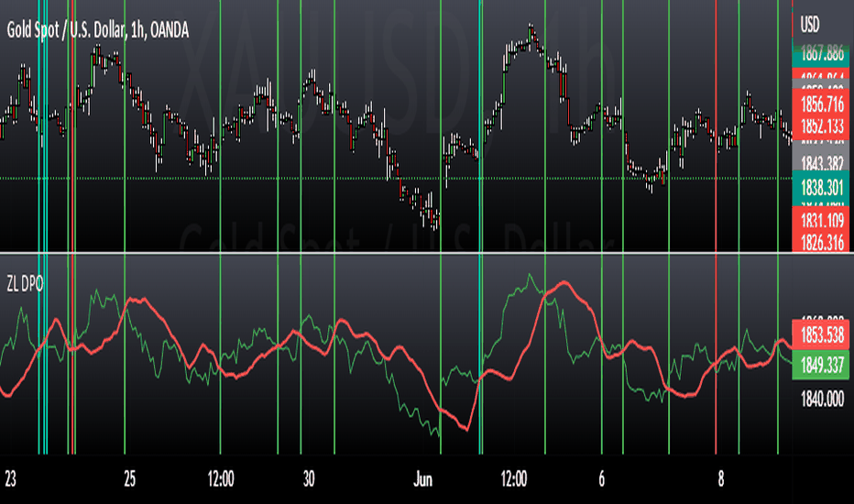Click the '8' date marker on time axis
Image resolution: width=854 pixels, height=504 pixels.
pos(720,479)
